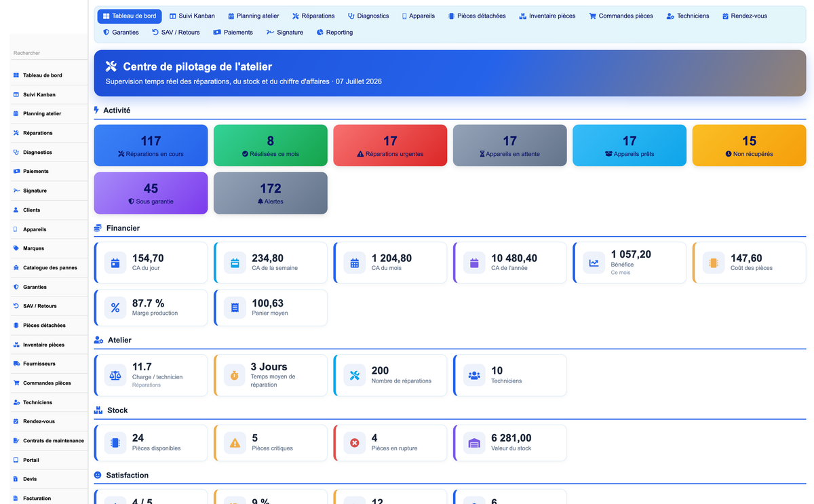Click the Valeur du stock warehouse icon

[x=474, y=443]
